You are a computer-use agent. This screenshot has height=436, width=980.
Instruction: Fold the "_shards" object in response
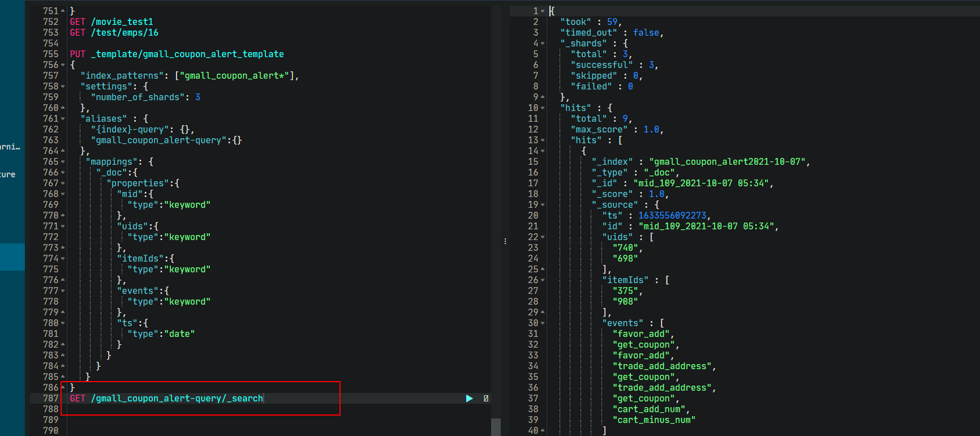click(x=543, y=44)
